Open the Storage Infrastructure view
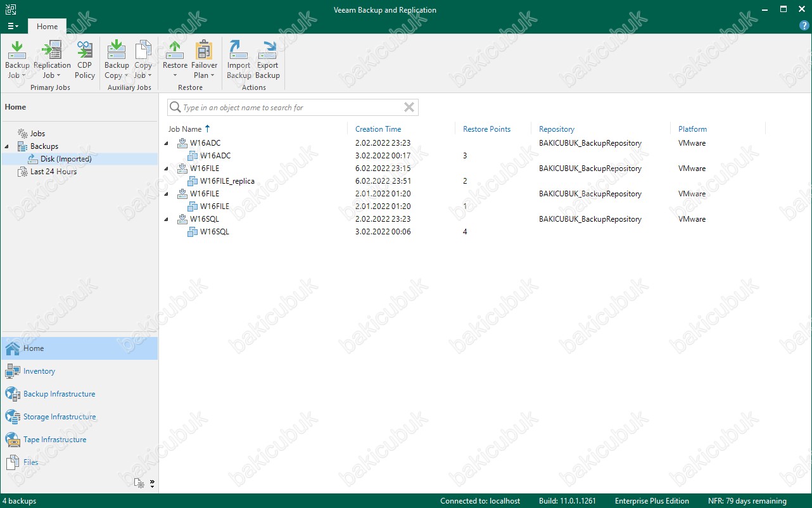The image size is (812, 508). click(79, 417)
